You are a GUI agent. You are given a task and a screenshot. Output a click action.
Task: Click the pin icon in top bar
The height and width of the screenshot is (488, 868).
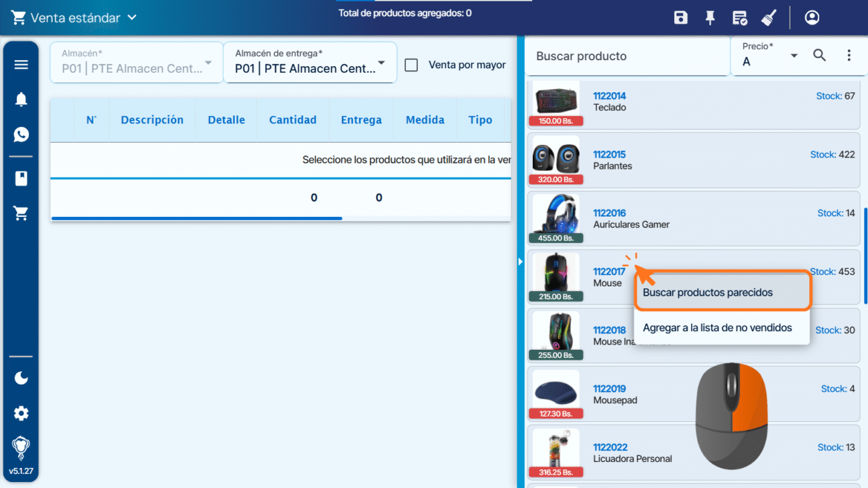click(710, 18)
